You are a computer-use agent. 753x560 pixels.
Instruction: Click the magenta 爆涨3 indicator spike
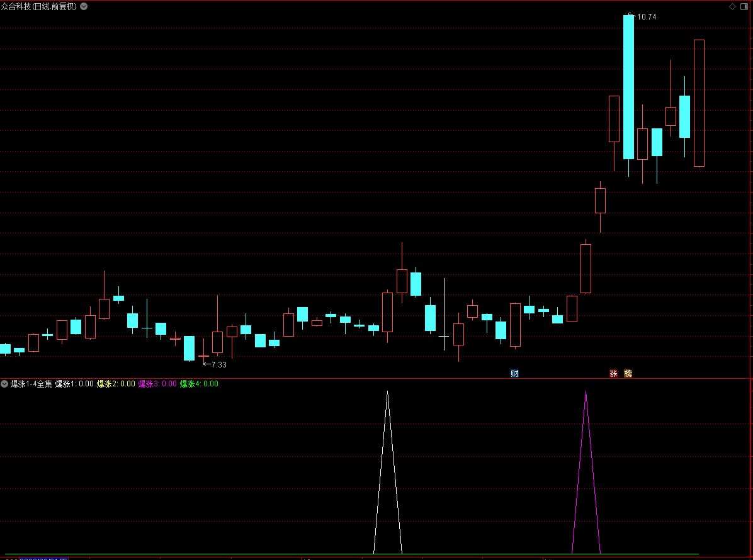[x=586, y=472]
